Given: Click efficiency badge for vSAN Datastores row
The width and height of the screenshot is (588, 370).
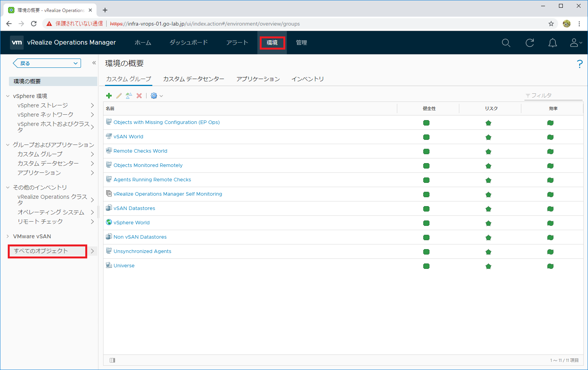Looking at the screenshot, I should (550, 209).
